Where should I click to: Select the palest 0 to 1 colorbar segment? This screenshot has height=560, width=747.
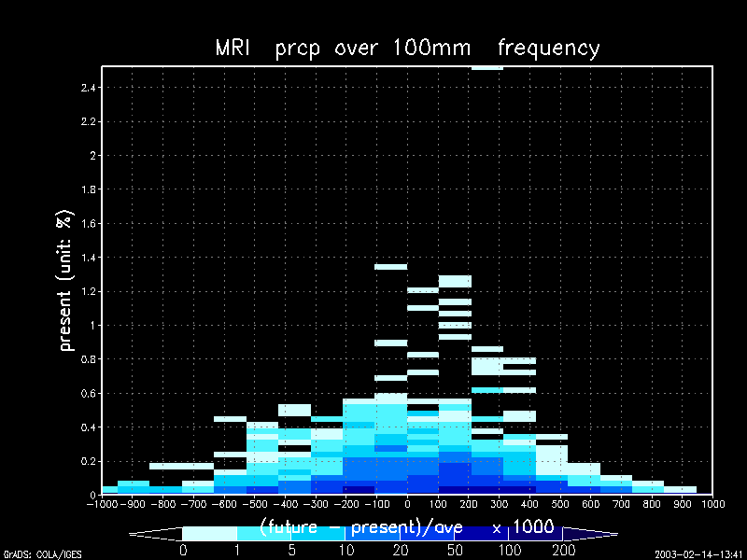pyautogui.click(x=210, y=533)
